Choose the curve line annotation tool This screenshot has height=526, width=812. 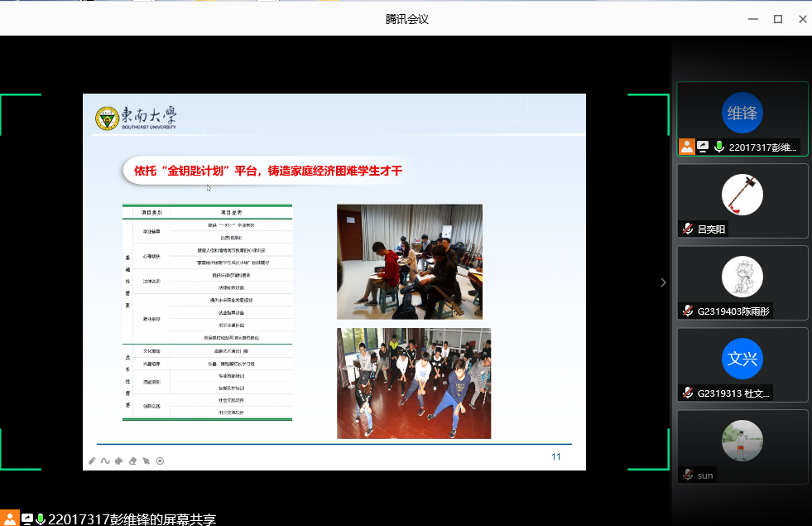pyautogui.click(x=105, y=461)
